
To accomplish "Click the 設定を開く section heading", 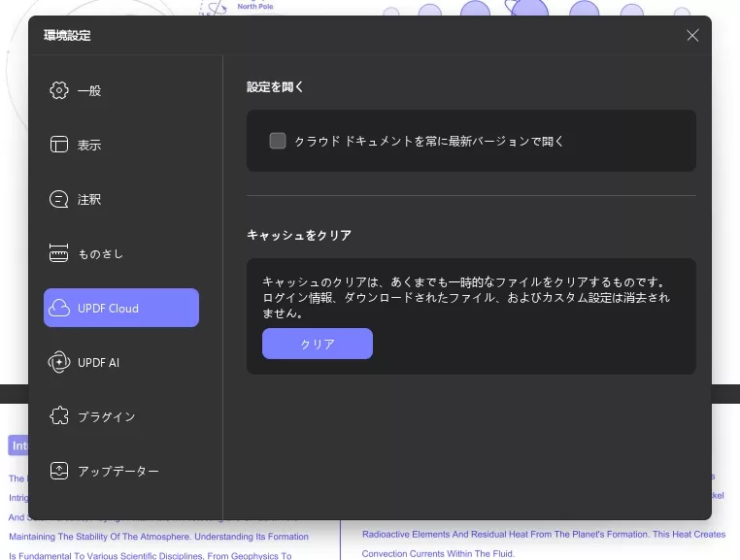I will click(275, 86).
